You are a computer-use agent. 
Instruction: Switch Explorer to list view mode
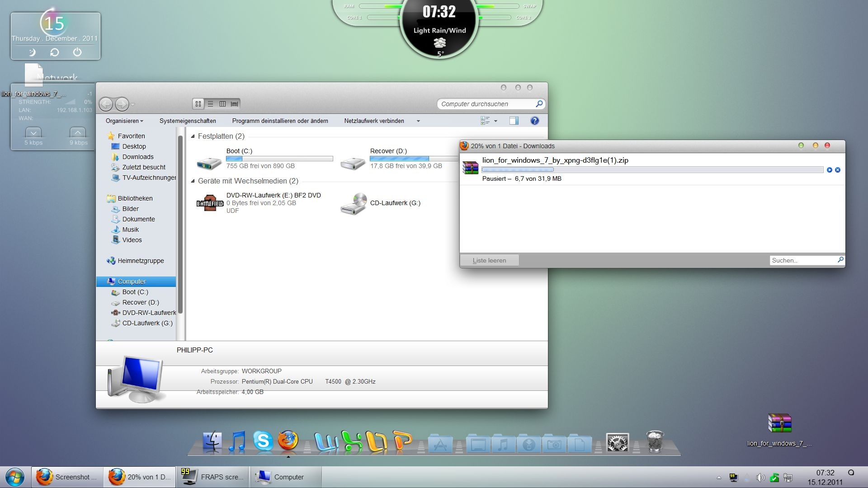tap(210, 104)
